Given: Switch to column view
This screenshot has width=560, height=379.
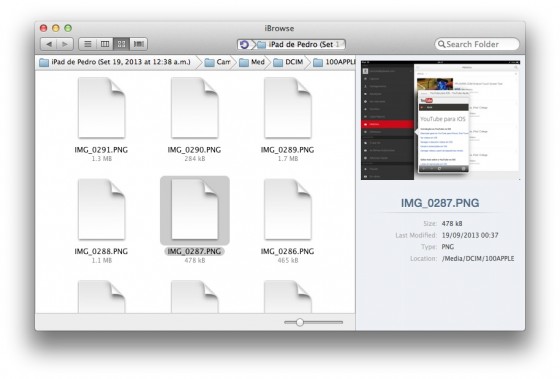Looking at the screenshot, I should coord(105,44).
